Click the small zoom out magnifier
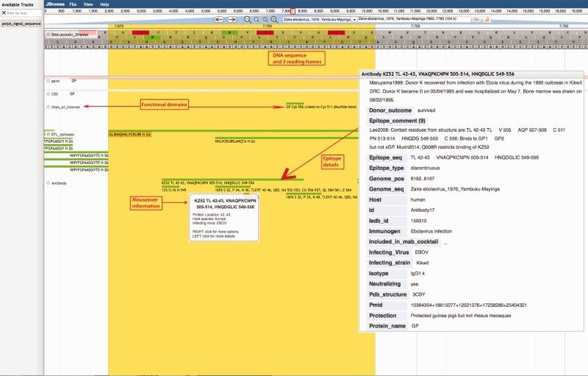This screenshot has height=376, width=588. pos(257,19)
